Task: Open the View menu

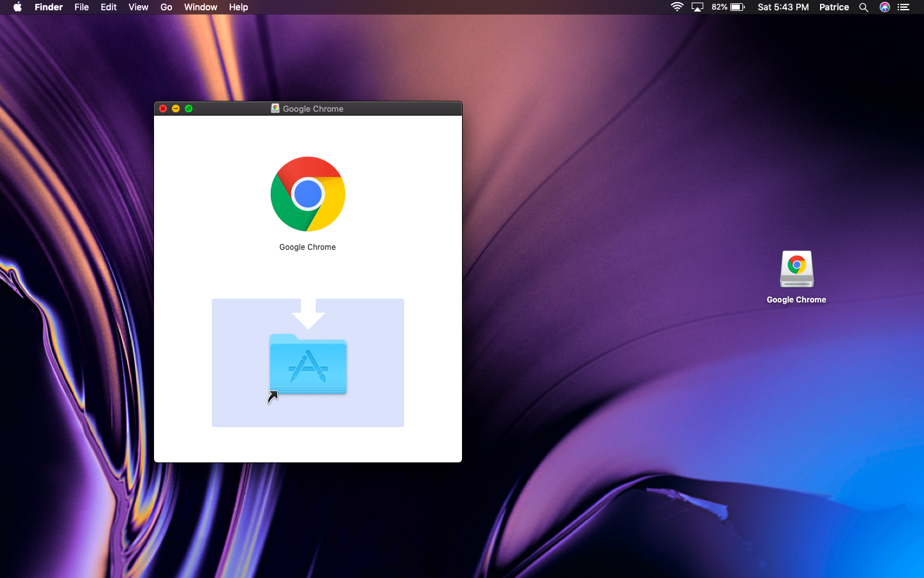Action: point(138,7)
